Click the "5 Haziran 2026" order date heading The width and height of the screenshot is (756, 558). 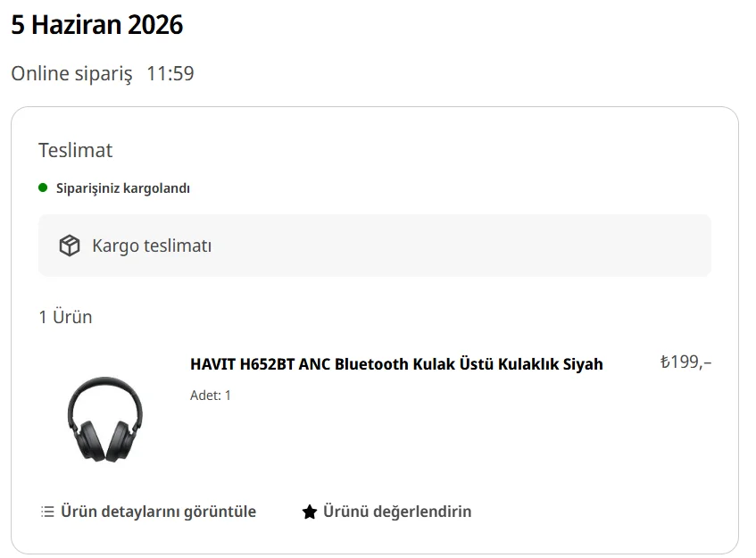97,25
